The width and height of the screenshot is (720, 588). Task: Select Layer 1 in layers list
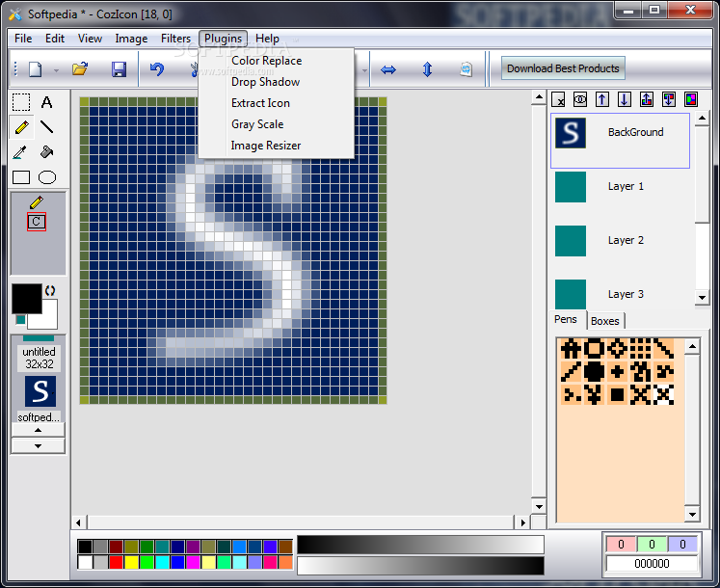pyautogui.click(x=620, y=187)
